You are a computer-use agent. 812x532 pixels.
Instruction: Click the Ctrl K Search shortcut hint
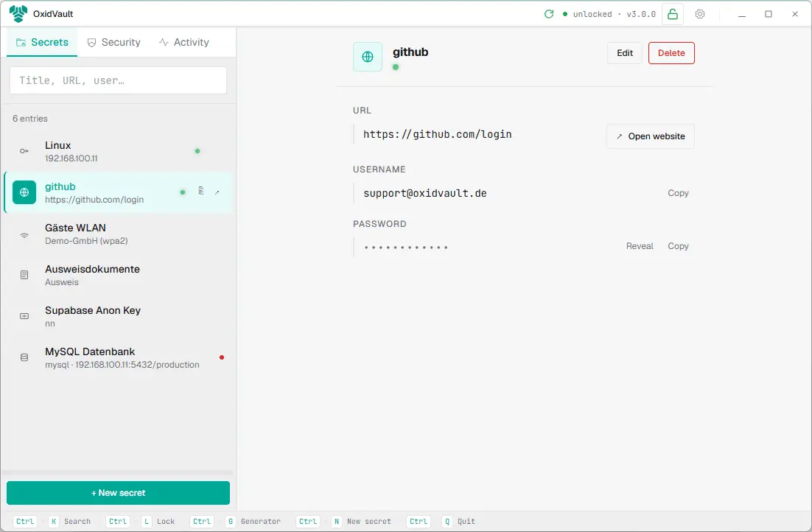click(x=52, y=521)
